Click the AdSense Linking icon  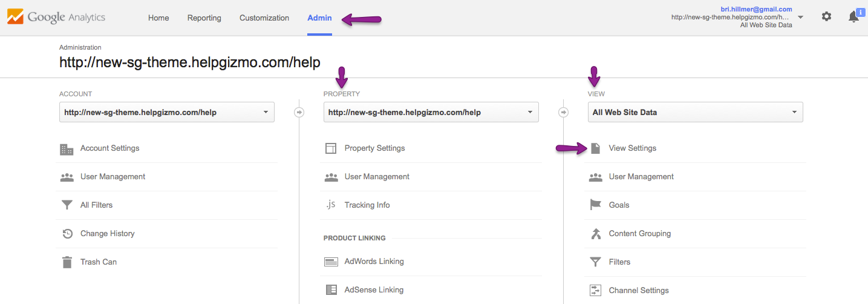[x=331, y=290]
